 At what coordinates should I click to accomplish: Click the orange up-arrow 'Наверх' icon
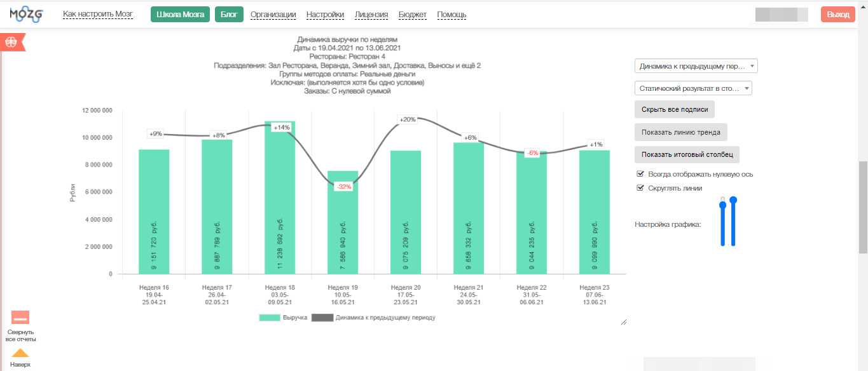20,353
